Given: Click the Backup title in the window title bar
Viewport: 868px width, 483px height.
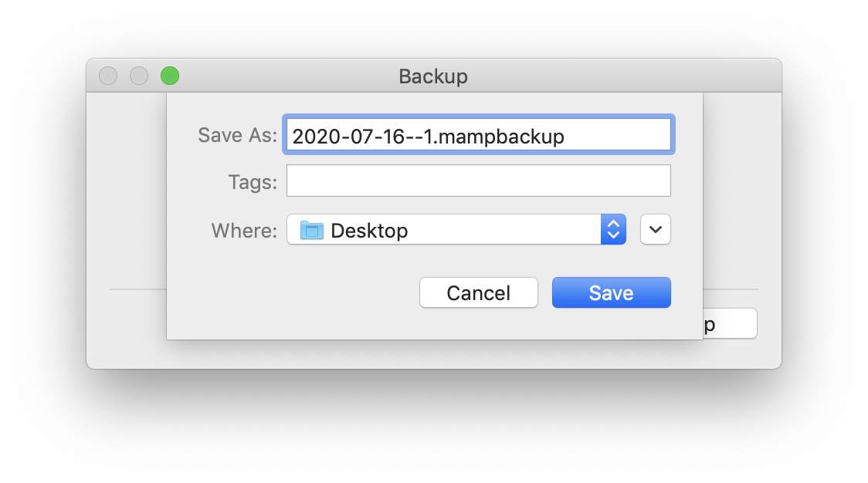Looking at the screenshot, I should pyautogui.click(x=432, y=76).
